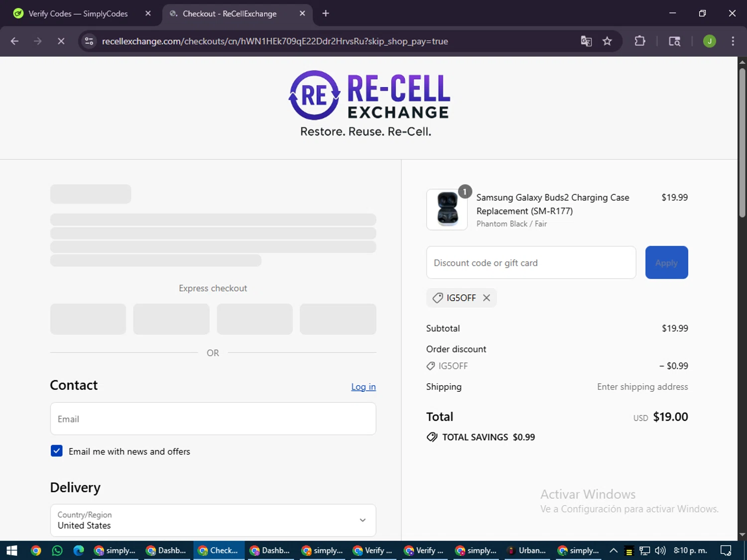Open a new browser tab

click(x=326, y=13)
